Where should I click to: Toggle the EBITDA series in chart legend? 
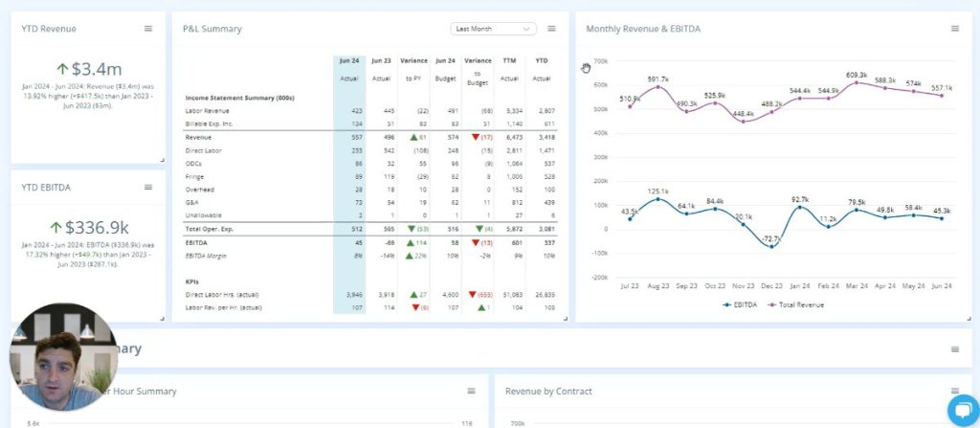coord(739,304)
